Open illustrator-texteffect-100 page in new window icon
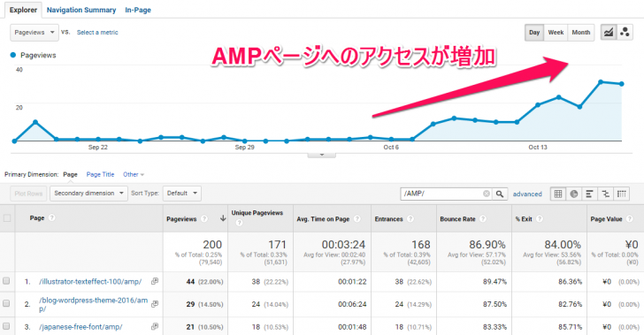 [155, 281]
